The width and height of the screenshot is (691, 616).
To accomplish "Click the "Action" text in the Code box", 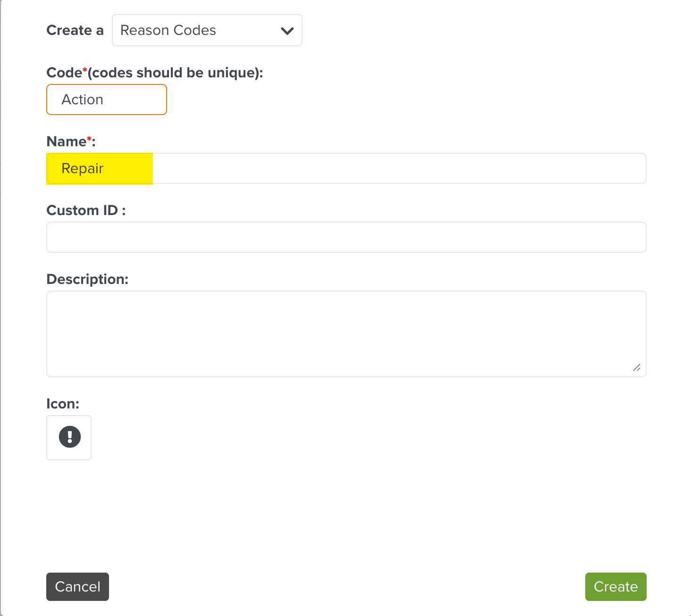I will pos(83,100).
